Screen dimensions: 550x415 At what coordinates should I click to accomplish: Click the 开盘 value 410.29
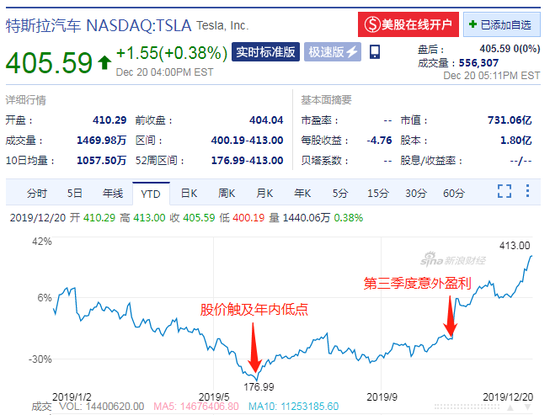tap(109, 120)
